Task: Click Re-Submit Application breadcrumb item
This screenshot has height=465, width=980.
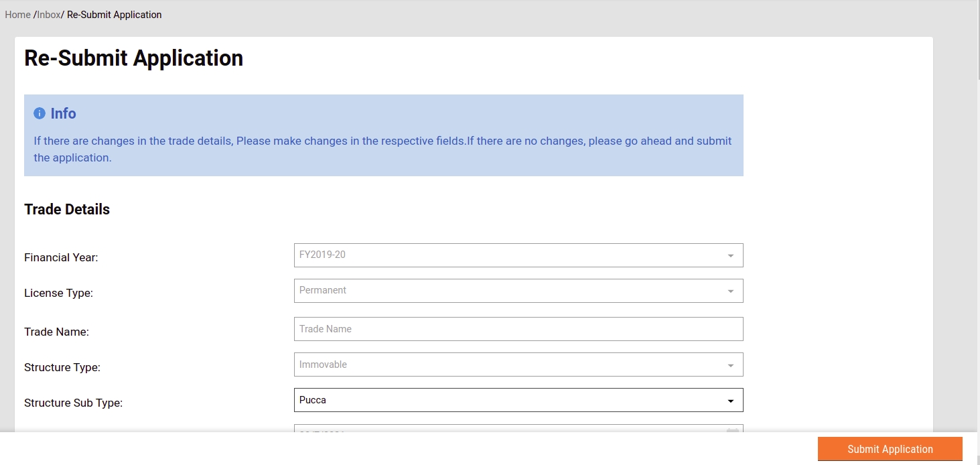Action: [x=115, y=15]
